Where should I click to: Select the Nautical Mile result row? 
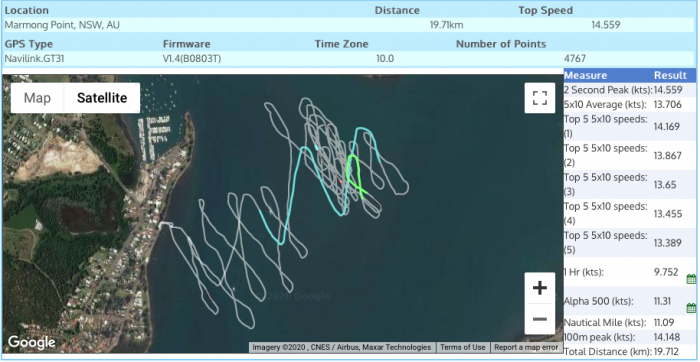[x=629, y=322]
